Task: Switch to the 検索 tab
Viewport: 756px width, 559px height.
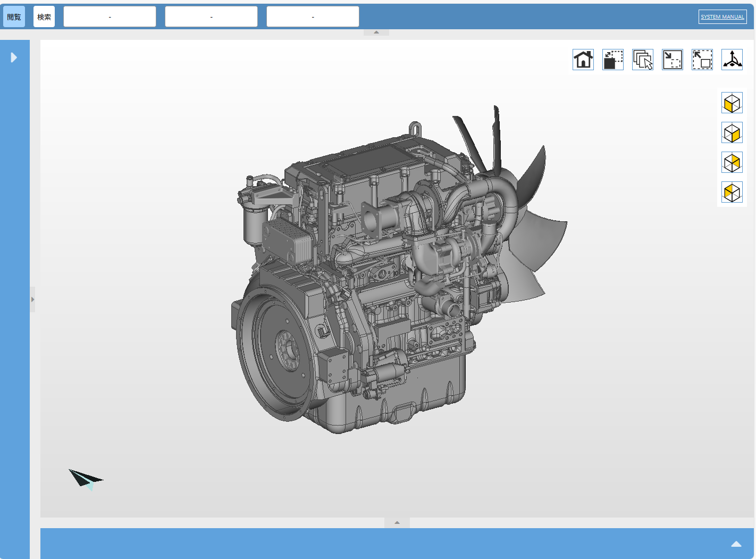Action: coord(44,16)
